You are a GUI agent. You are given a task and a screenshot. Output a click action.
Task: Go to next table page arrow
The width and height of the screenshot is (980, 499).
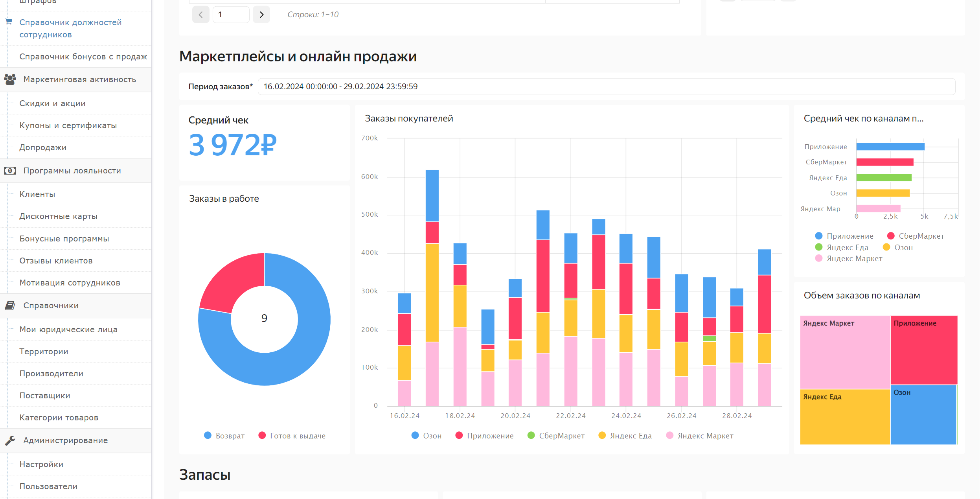point(261,15)
